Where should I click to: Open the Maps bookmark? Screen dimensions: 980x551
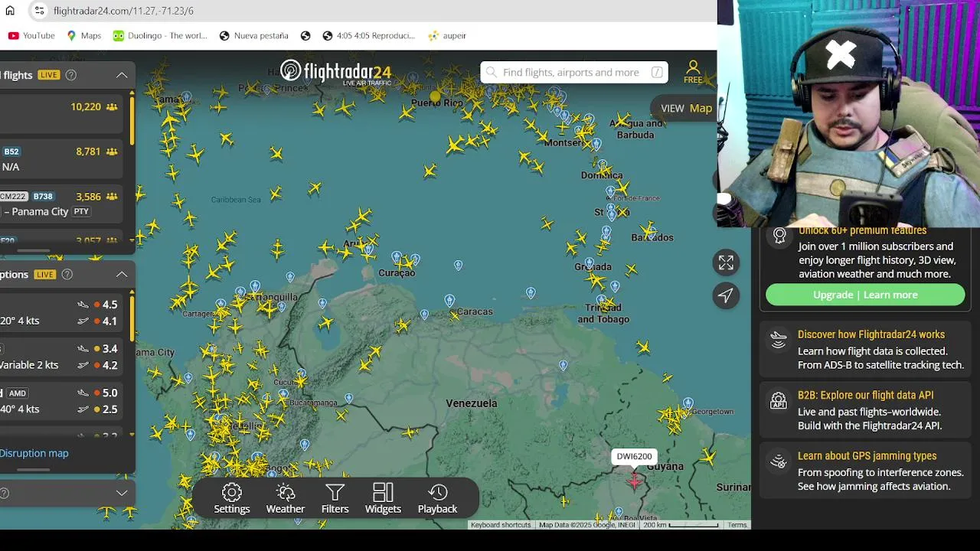click(83, 35)
